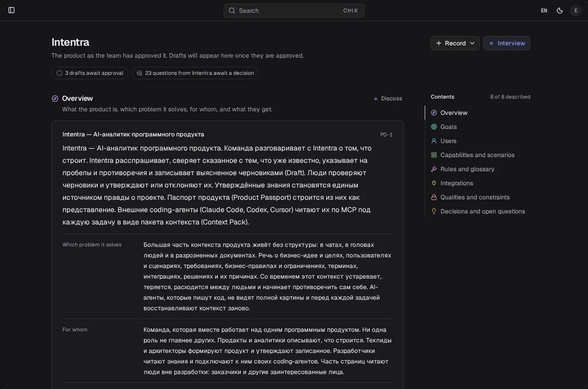The height and width of the screenshot is (389, 588).
Task: Click the '8 of 8 described' counter
Action: [510, 97]
